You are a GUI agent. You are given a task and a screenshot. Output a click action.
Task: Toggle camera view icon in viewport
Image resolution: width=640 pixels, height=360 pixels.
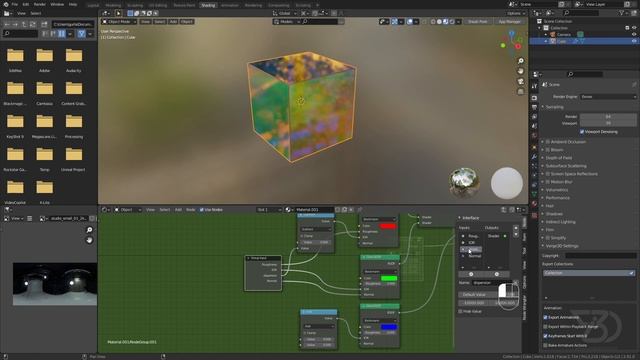[521, 81]
